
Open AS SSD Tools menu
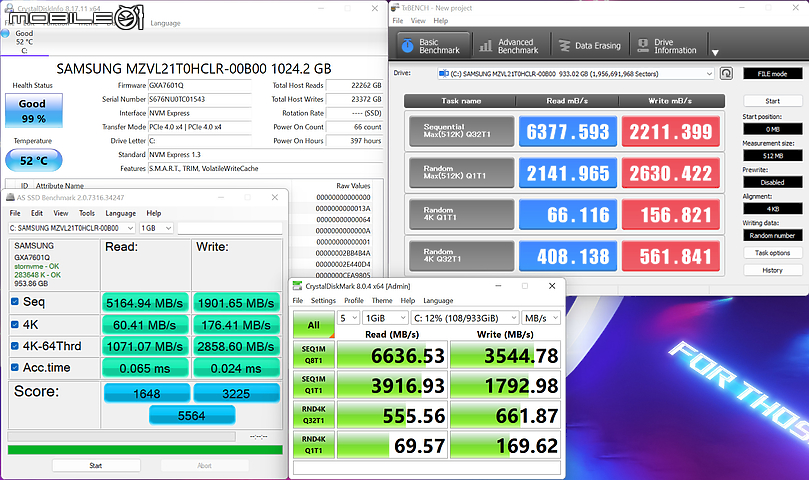[87, 213]
